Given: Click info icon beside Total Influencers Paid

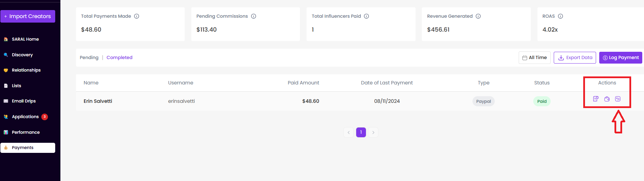Looking at the screenshot, I should click(367, 16).
